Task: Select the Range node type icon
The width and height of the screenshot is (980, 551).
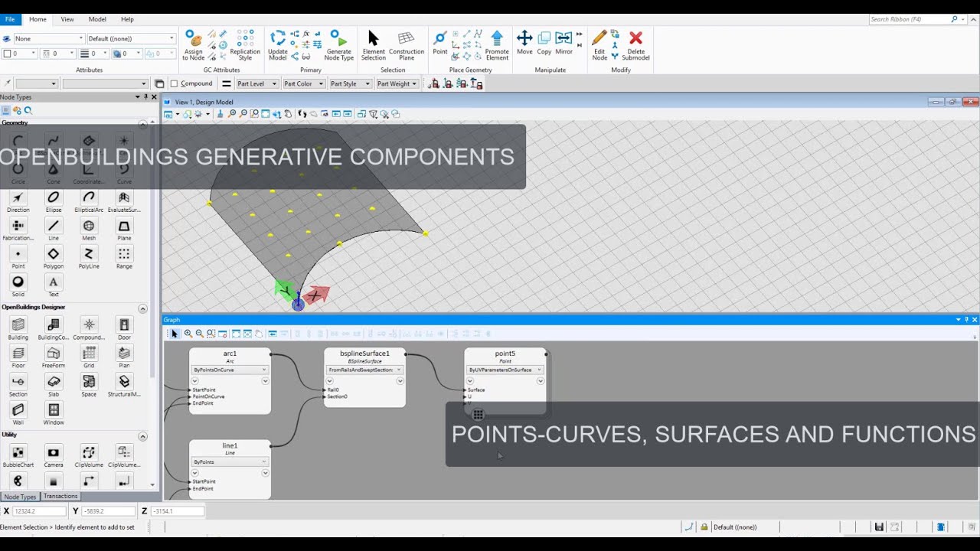Action: [124, 254]
